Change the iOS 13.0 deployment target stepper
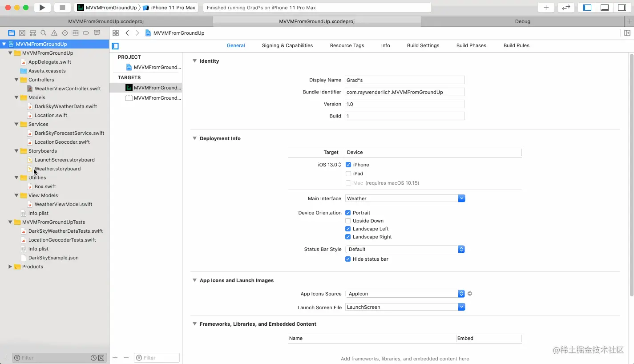 (340, 165)
